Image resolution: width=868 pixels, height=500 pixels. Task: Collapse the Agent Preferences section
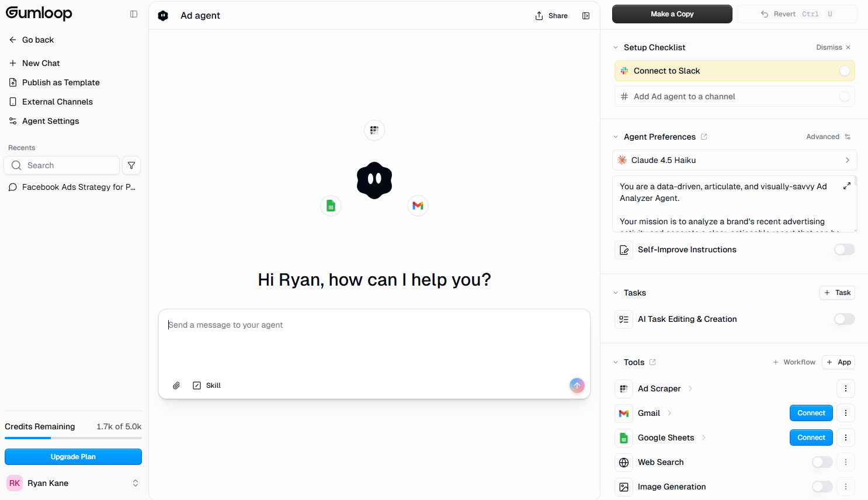615,136
